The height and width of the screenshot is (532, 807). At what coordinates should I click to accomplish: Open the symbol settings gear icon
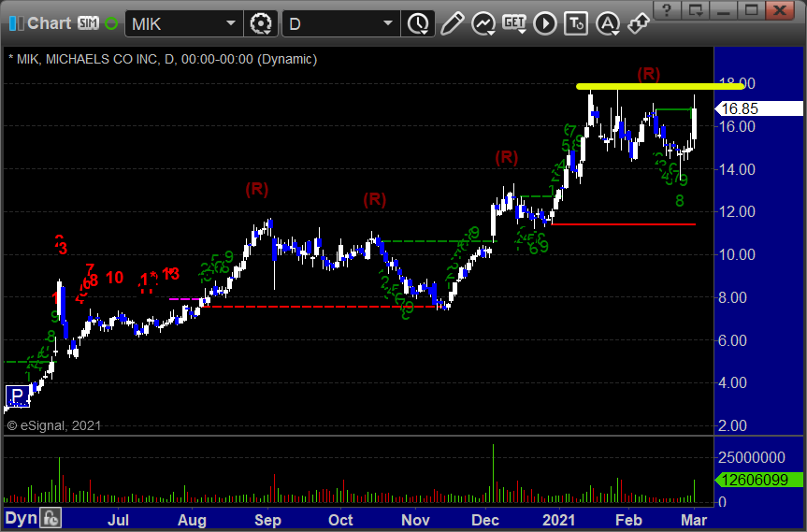click(x=261, y=23)
